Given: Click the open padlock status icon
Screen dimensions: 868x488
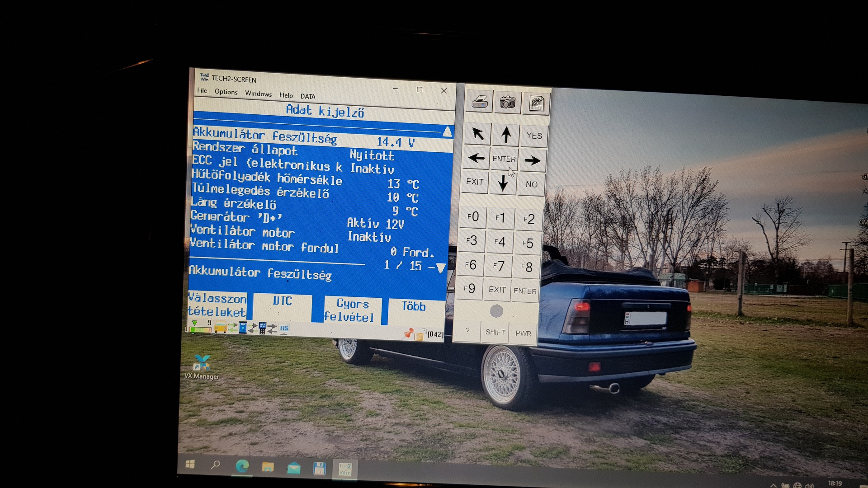Looking at the screenshot, I should (420, 334).
